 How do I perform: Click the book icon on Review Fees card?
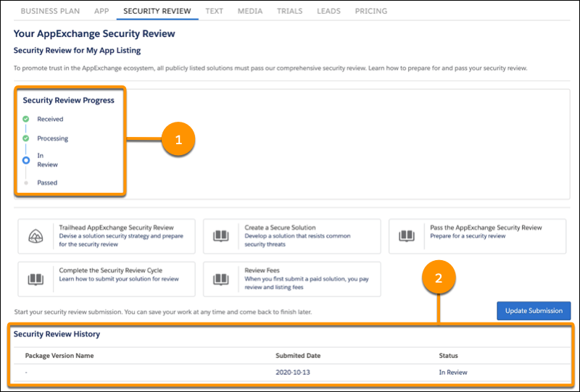pyautogui.click(x=221, y=279)
